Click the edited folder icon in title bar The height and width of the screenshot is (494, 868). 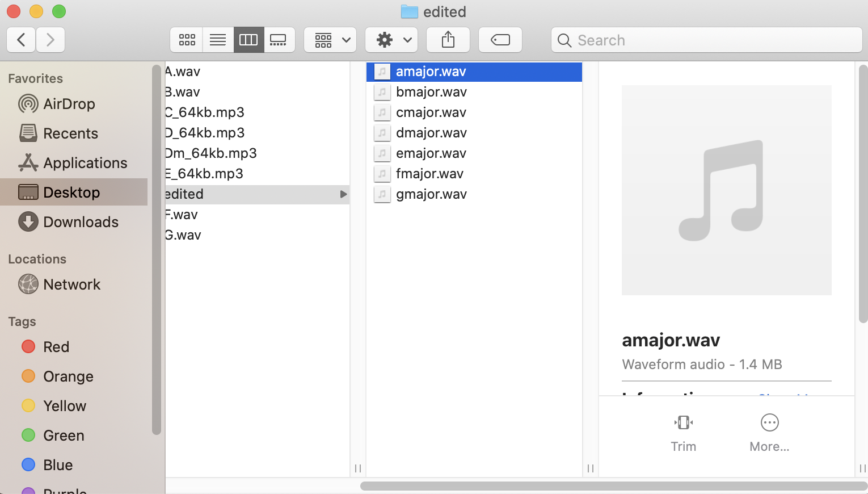tap(409, 11)
